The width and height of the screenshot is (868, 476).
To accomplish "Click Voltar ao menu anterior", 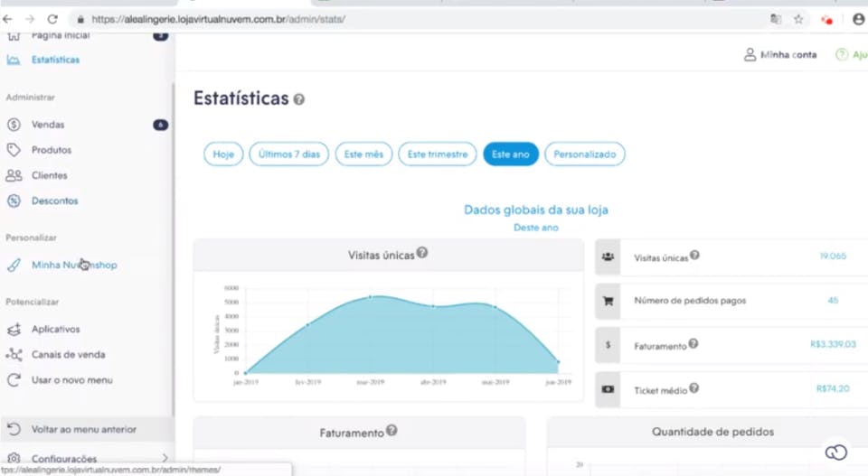I will pyautogui.click(x=83, y=429).
